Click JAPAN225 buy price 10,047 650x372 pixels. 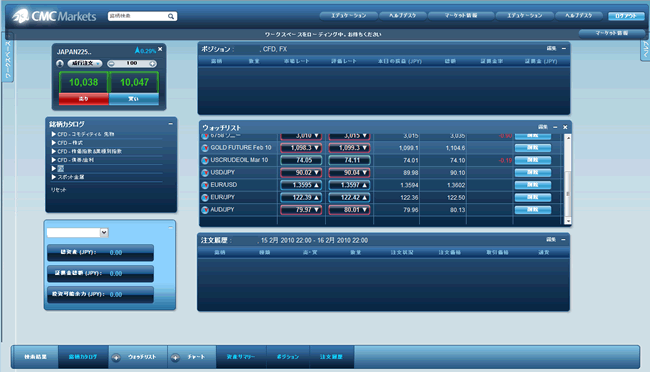pos(134,83)
